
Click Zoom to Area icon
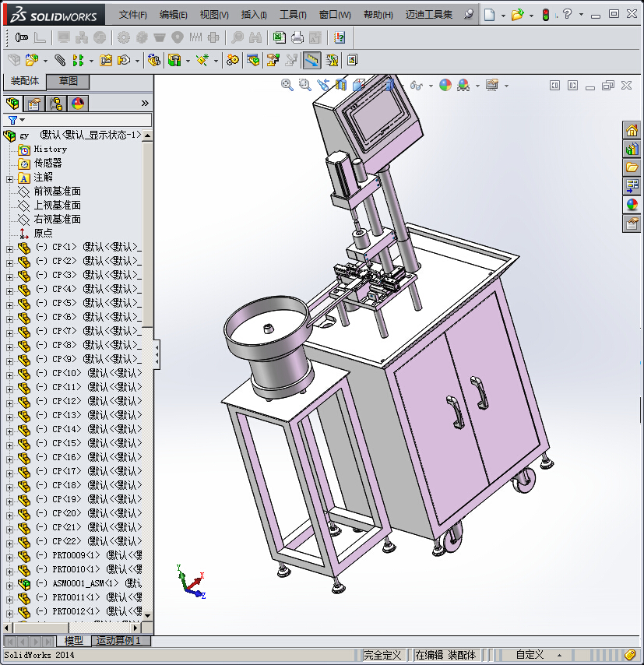(304, 85)
